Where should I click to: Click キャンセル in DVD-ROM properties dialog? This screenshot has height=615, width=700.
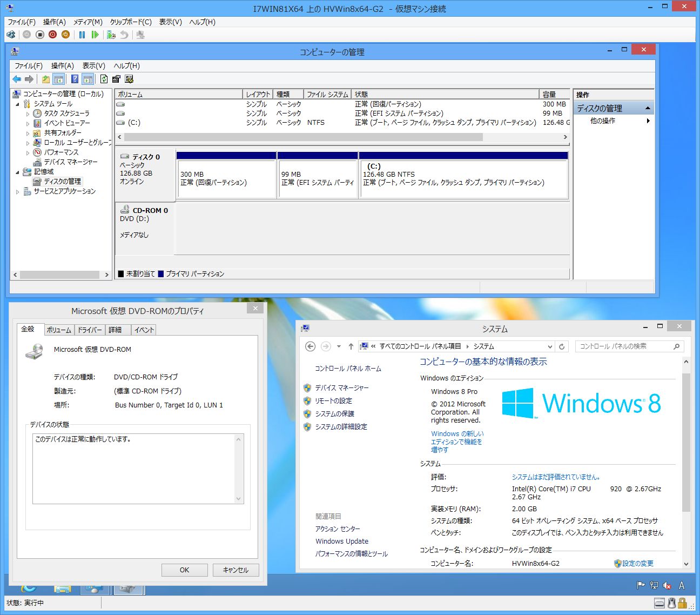(x=236, y=570)
